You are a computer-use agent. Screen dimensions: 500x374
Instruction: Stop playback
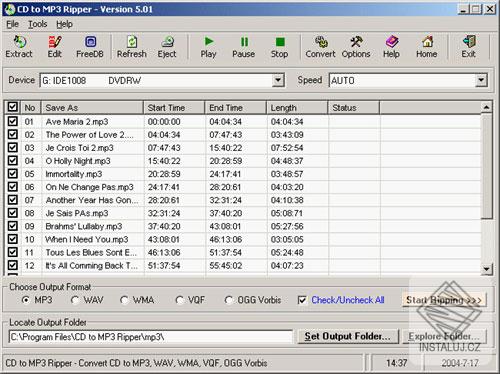[280, 47]
